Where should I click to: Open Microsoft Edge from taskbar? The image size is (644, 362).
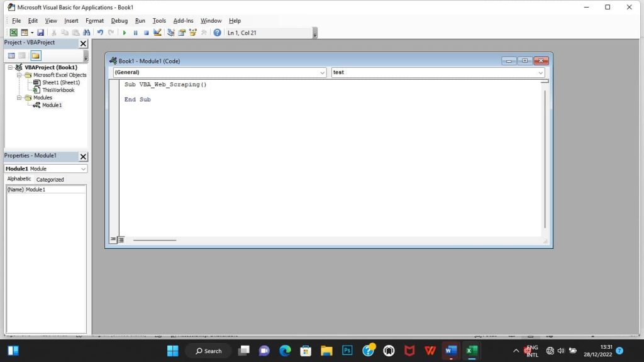(x=285, y=351)
